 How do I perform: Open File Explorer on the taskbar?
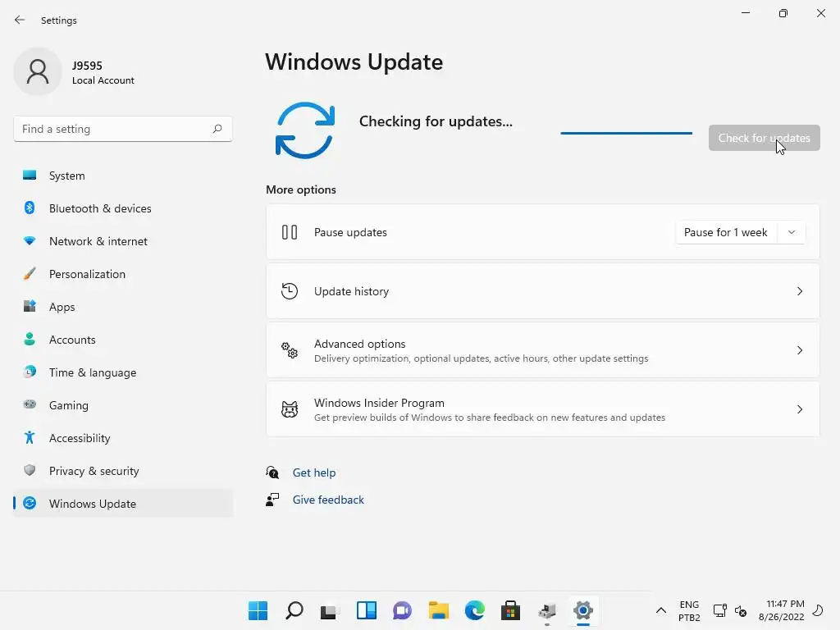pyautogui.click(x=438, y=610)
